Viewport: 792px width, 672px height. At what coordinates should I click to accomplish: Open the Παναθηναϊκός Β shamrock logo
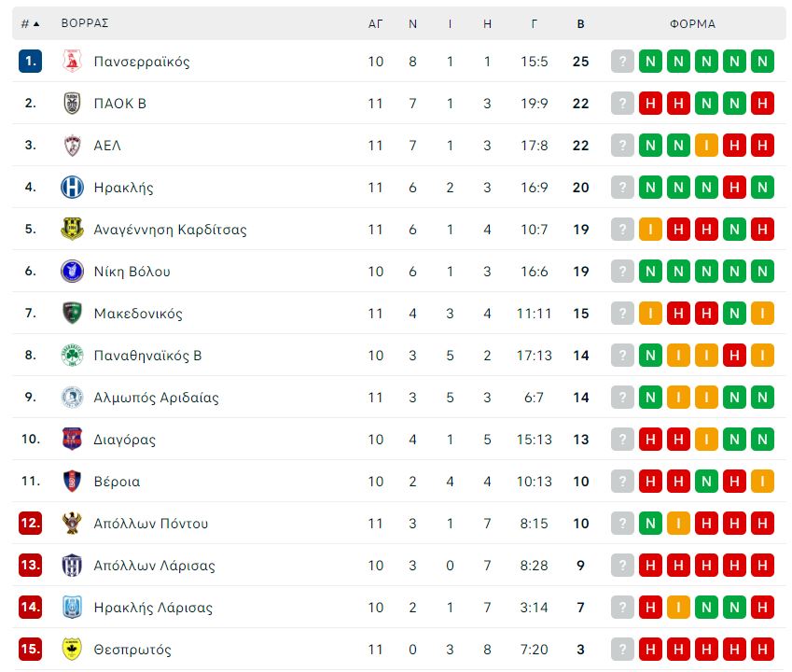coord(72,355)
